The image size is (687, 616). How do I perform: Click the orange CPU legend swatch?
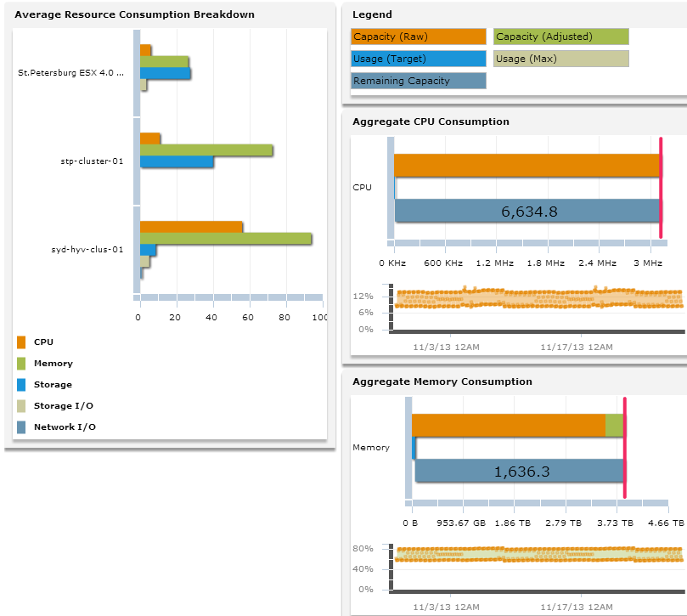point(21,342)
